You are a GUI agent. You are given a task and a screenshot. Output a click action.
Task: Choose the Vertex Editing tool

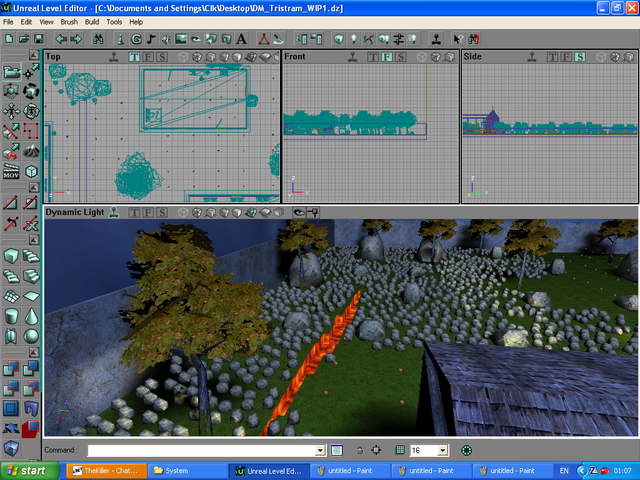pyautogui.click(x=31, y=71)
